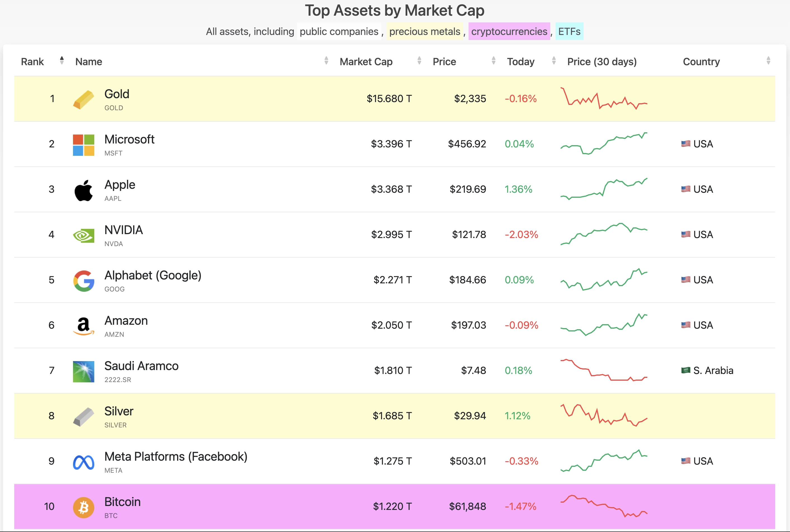This screenshot has height=532, width=790.
Task: Open the cryptocurrencies category link
Action: pos(509,32)
